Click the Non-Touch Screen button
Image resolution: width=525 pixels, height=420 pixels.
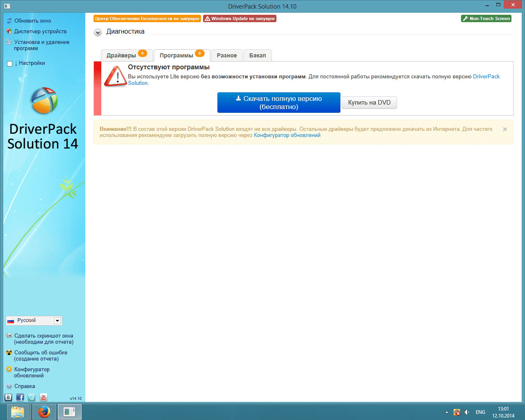486,18
